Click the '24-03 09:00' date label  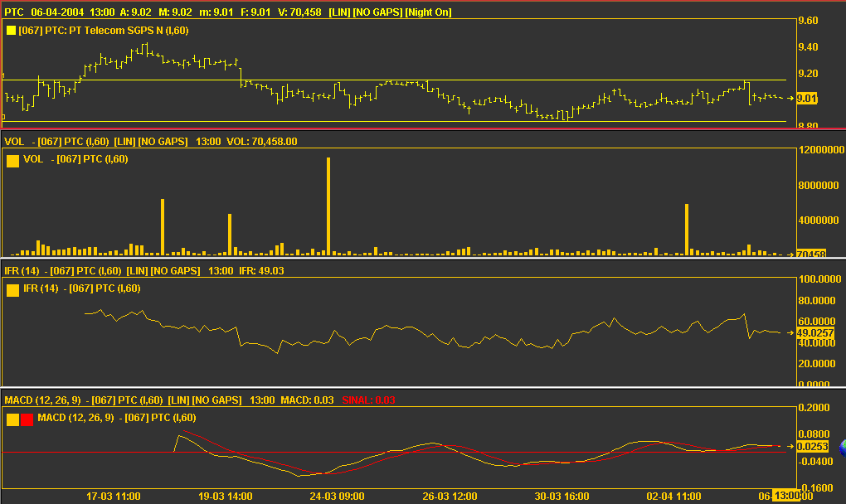click(x=338, y=497)
